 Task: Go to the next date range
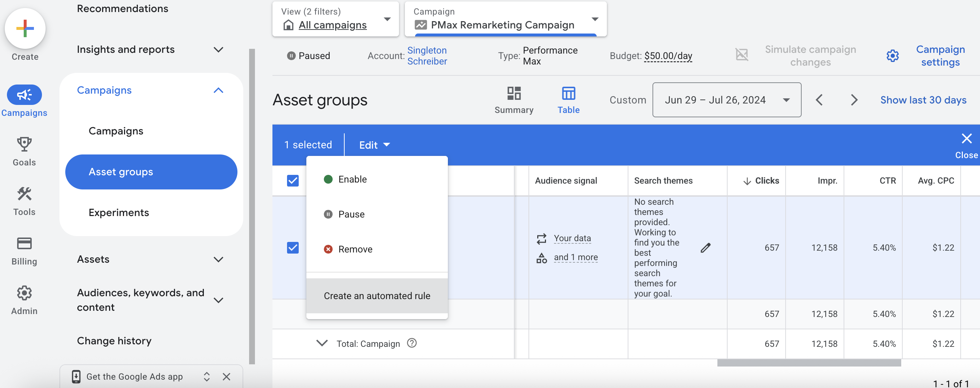click(854, 100)
